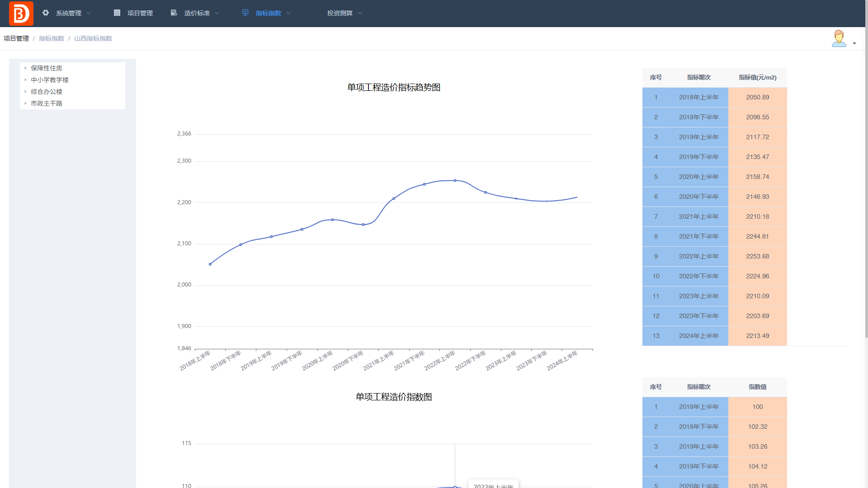
Task: Click the orange B logo icon
Action: [21, 14]
